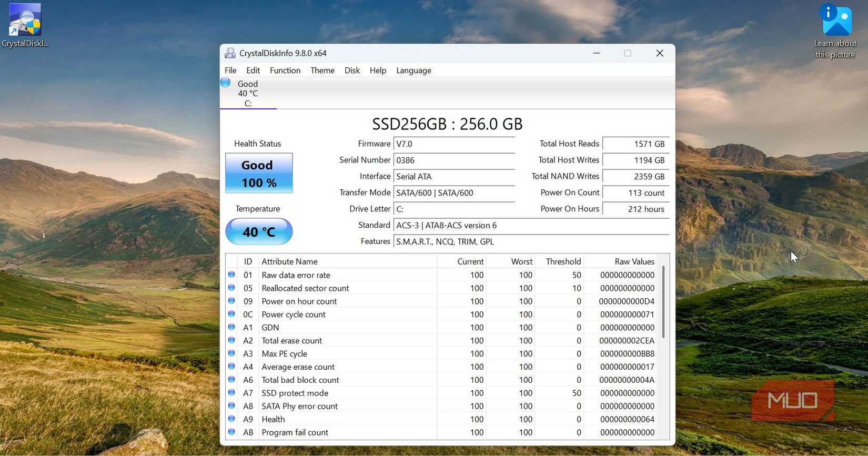This screenshot has height=456, width=868.
Task: Click status orb for Health attribute row
Action: pyautogui.click(x=231, y=419)
